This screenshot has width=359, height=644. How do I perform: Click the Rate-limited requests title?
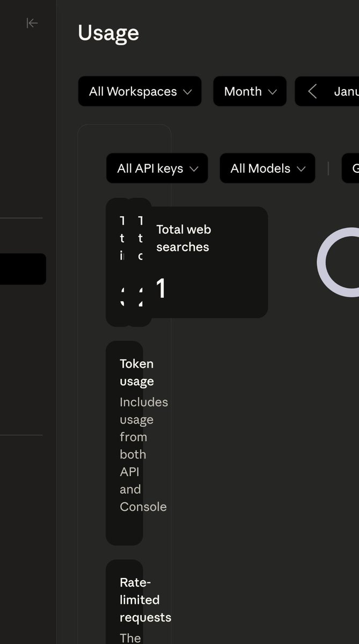click(x=145, y=600)
